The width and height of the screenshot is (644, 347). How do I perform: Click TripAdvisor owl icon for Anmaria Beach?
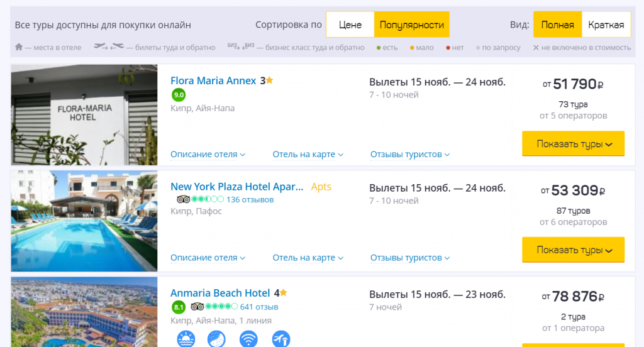click(x=197, y=306)
